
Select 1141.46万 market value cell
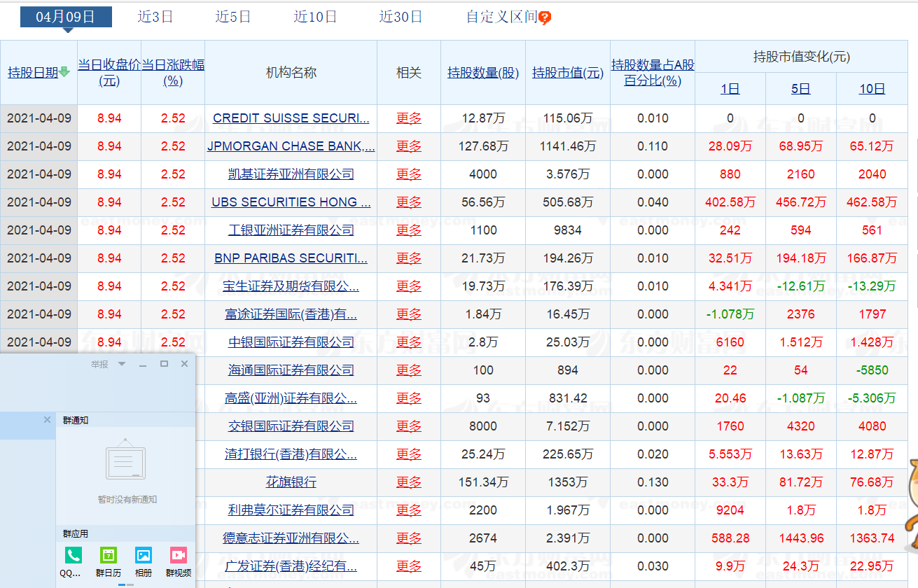tap(568, 146)
